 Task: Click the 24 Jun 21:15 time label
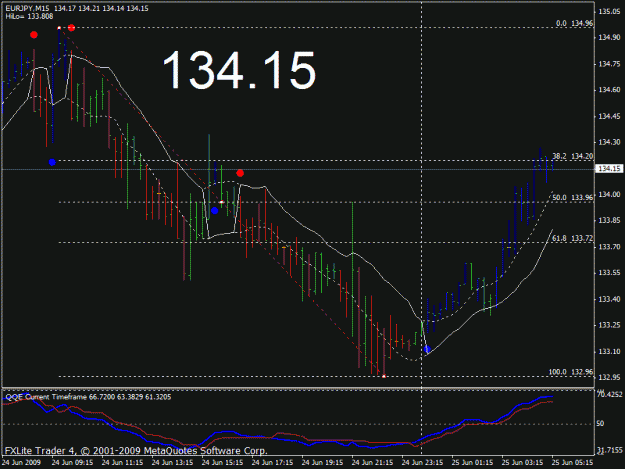click(372, 463)
